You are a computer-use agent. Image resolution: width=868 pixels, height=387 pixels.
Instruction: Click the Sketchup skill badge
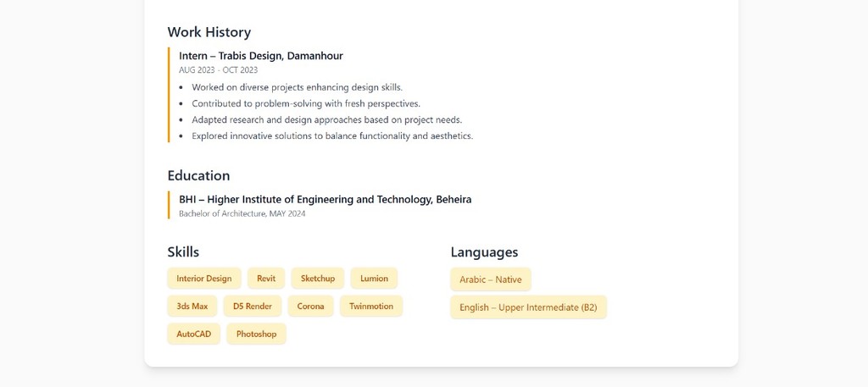click(x=318, y=279)
